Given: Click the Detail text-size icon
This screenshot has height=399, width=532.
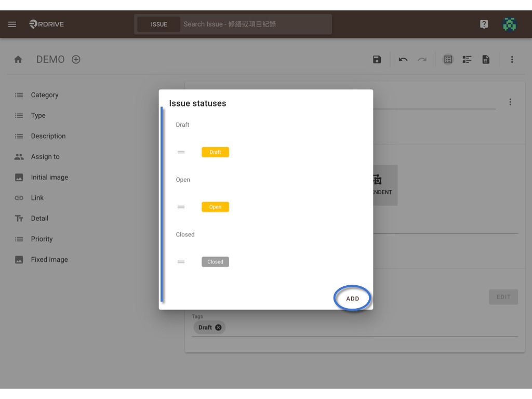Looking at the screenshot, I should (x=19, y=219).
